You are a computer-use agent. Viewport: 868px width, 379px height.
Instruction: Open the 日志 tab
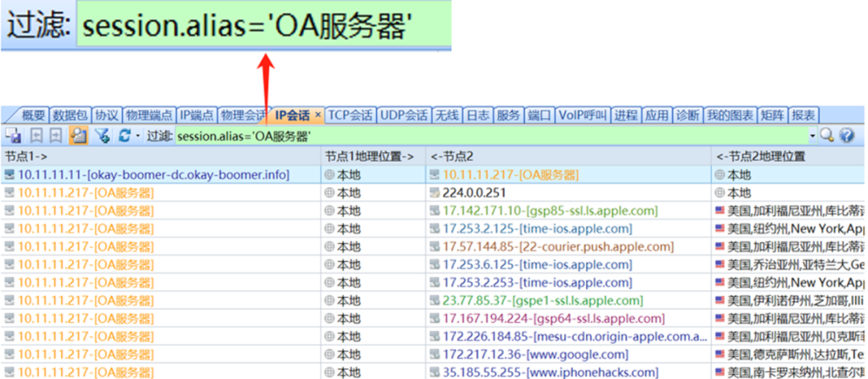(x=477, y=115)
